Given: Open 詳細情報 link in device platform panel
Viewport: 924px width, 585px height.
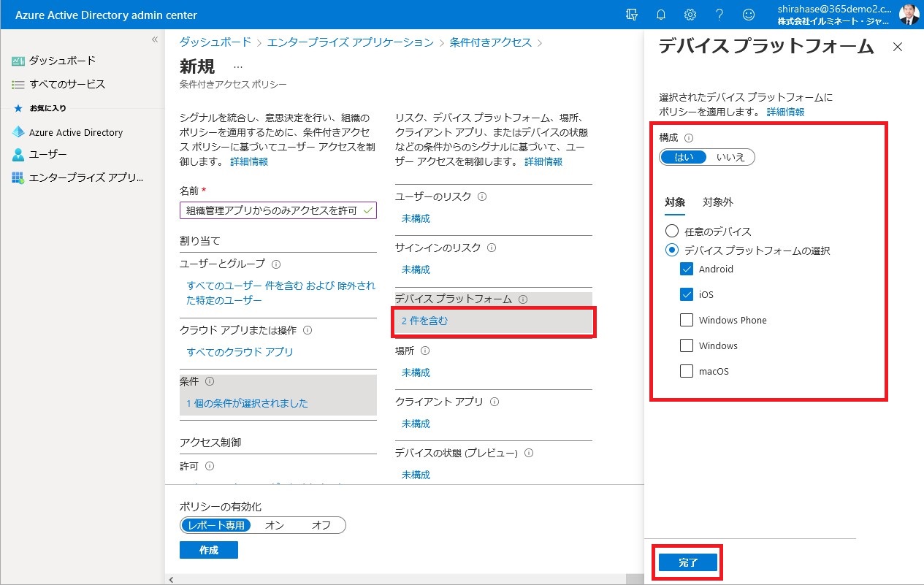Looking at the screenshot, I should 785,112.
